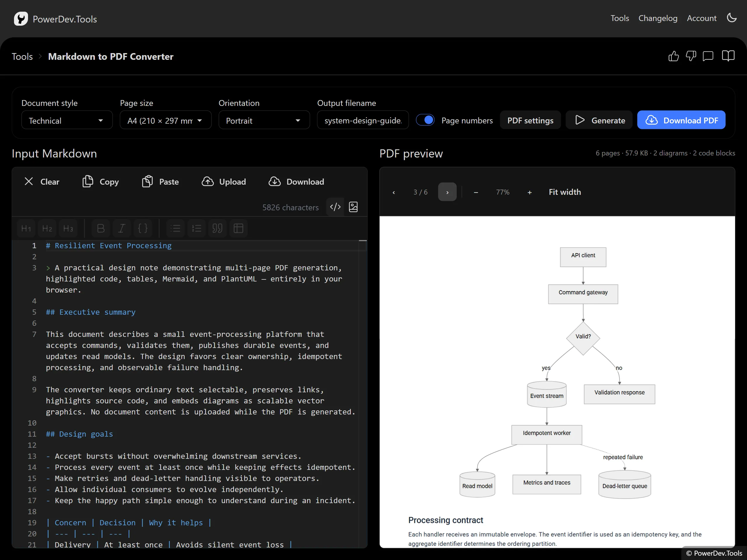Click the '## Design goals' line

pyautogui.click(x=79, y=434)
